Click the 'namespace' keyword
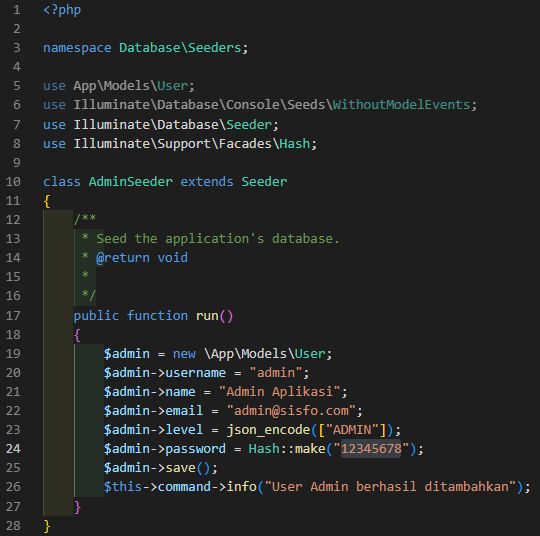Viewport: 540px width, 536px height. point(77,48)
